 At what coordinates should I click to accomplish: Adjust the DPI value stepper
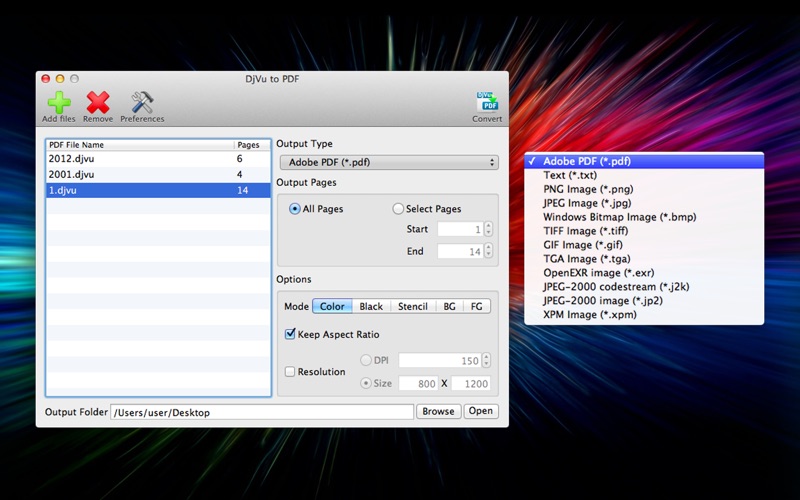(x=486, y=360)
